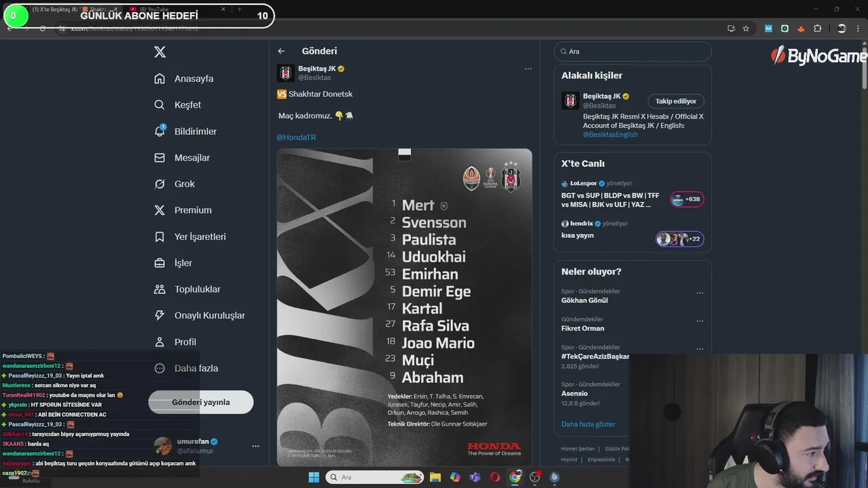Screen dimensions: 868x488
Task: Click Gönderi yayınla button
Action: 201,402
